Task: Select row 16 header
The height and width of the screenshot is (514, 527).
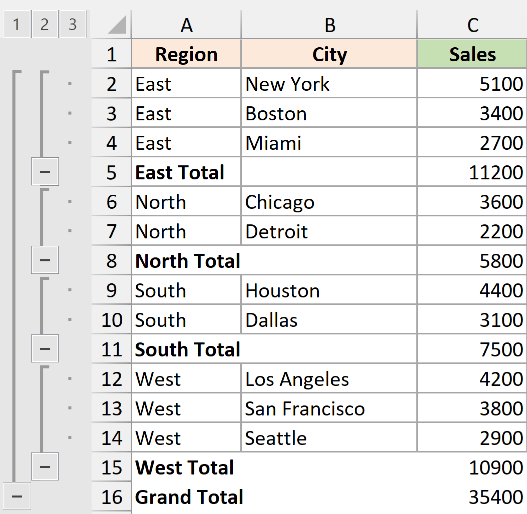Action: click(111, 497)
